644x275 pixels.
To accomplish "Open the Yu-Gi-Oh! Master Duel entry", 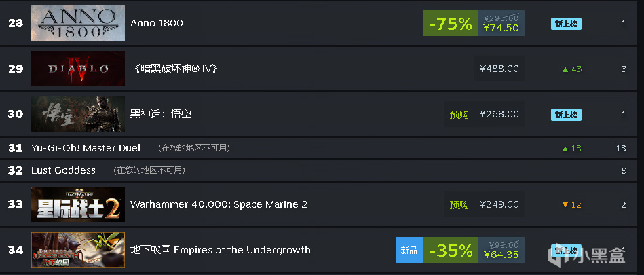I will coord(86,148).
